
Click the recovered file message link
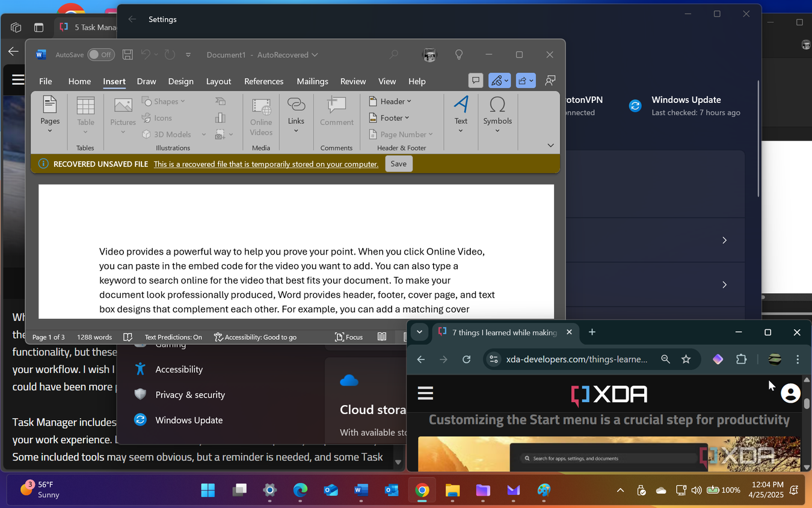pos(266,164)
